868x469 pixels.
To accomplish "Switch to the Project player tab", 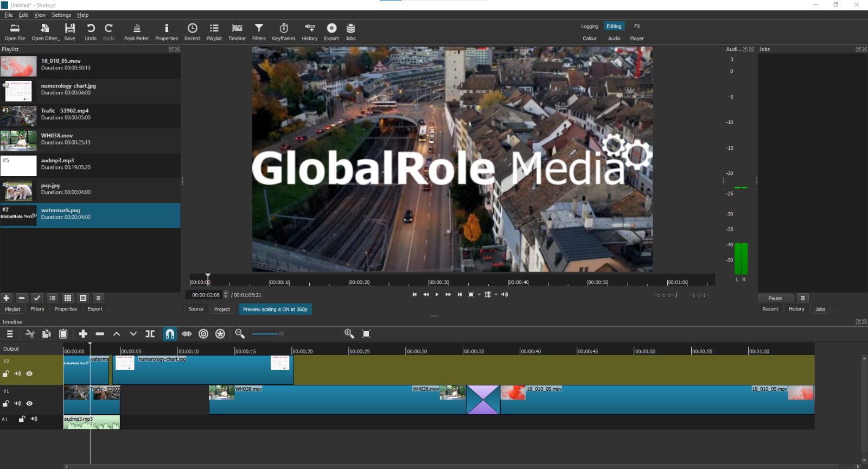I will [x=222, y=309].
